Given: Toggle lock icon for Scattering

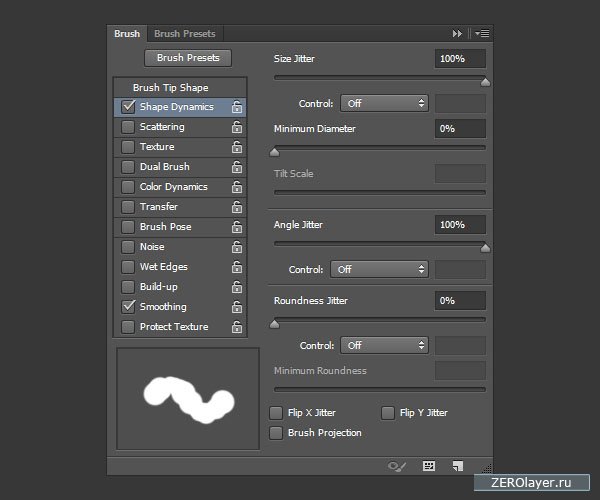Looking at the screenshot, I should click(x=237, y=127).
